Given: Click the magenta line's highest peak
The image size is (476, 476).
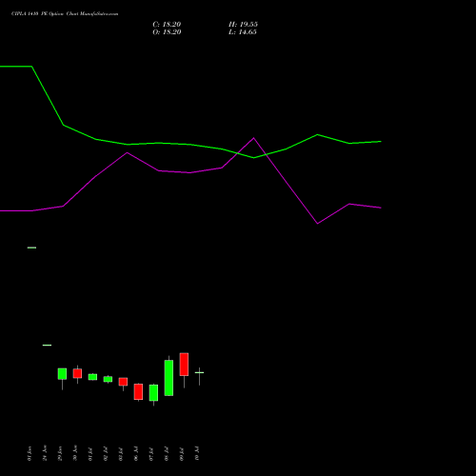Looking at the screenshot, I should click(253, 138).
